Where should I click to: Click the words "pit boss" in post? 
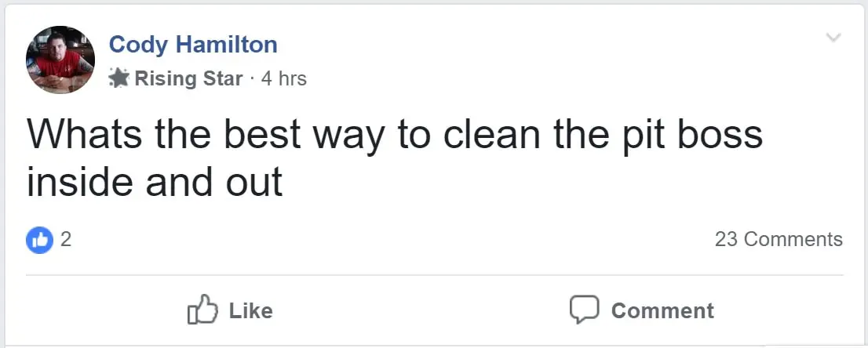tap(673, 134)
